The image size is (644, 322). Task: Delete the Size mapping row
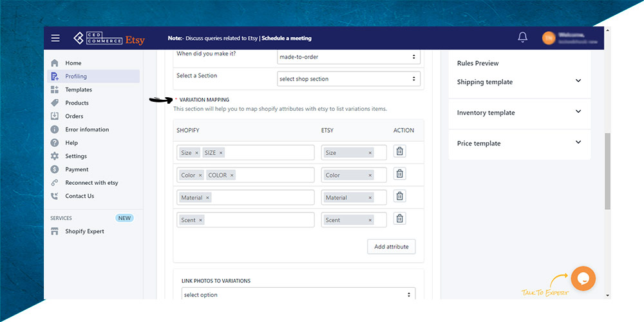click(x=400, y=151)
